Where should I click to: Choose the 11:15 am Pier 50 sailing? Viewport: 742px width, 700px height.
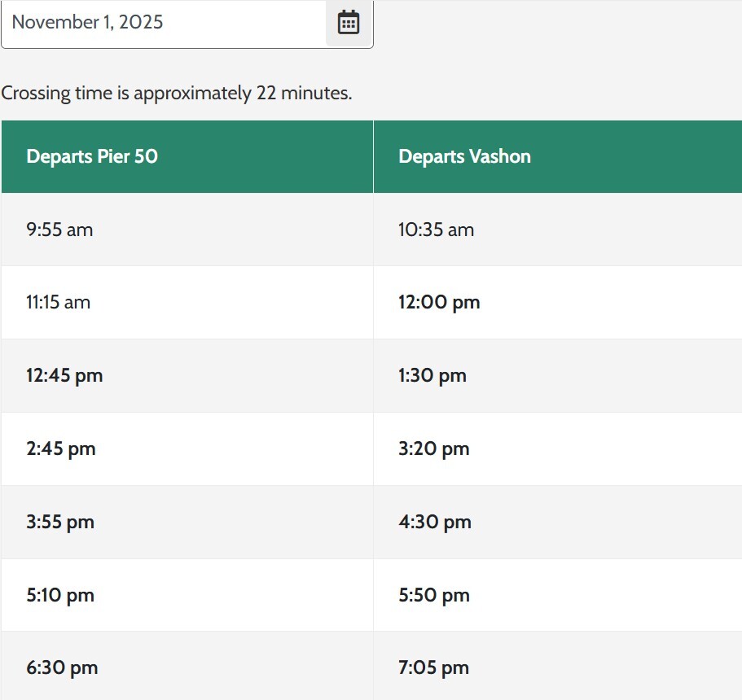(x=58, y=302)
